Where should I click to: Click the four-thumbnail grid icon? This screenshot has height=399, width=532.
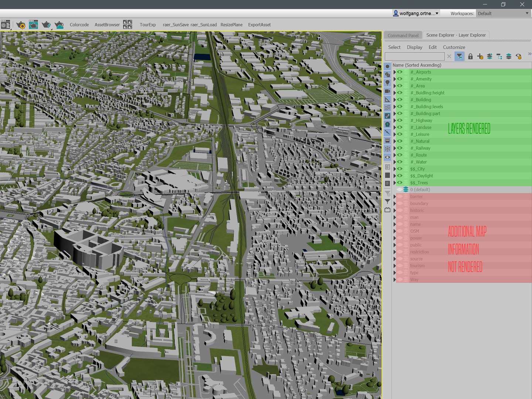point(127,25)
